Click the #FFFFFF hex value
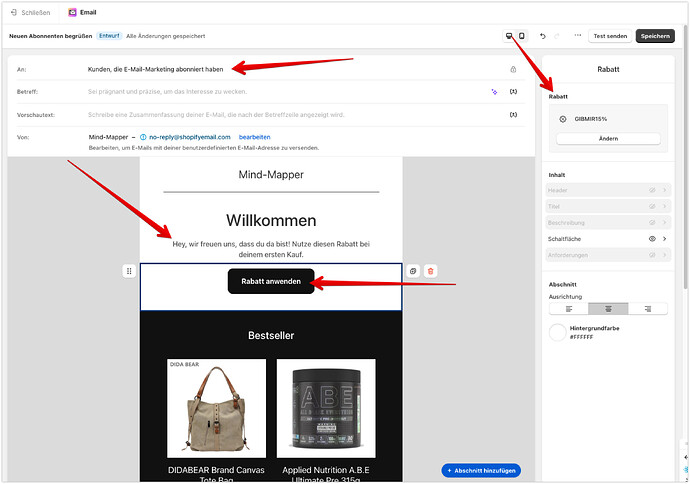Screen dimensions: 690x484 click(581, 337)
